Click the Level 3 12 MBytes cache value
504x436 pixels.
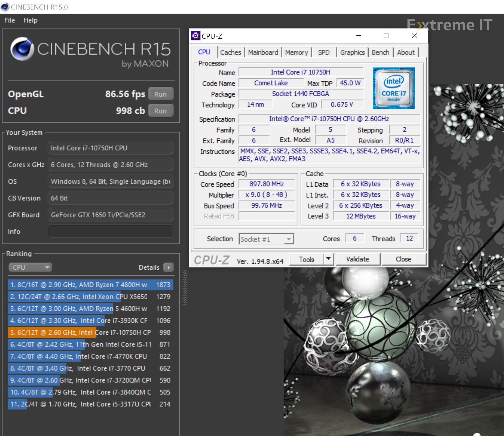click(361, 216)
